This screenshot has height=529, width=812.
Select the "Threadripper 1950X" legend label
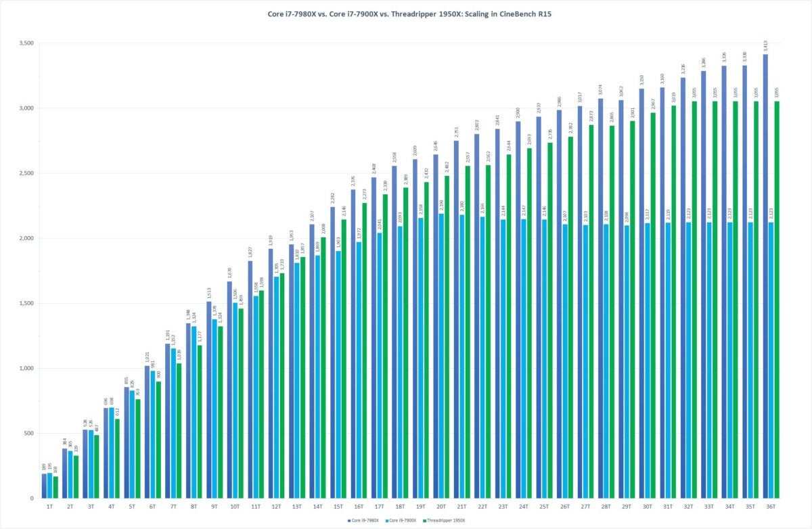[x=447, y=520]
